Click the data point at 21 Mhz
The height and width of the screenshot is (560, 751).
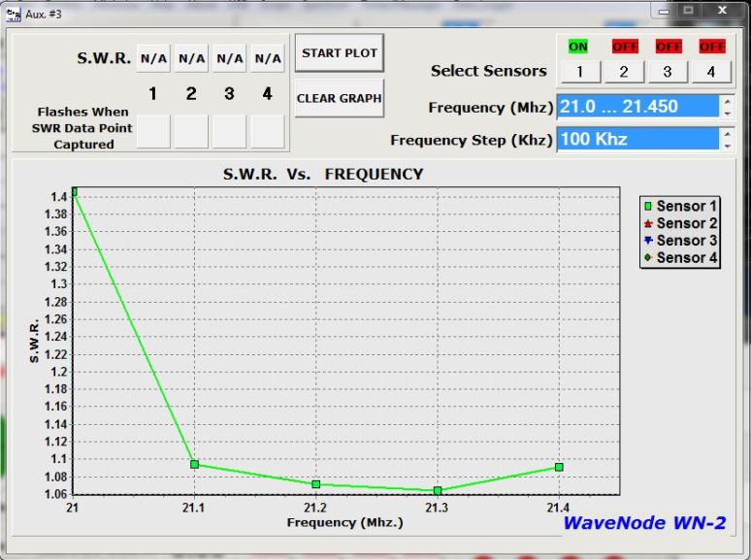click(x=75, y=191)
